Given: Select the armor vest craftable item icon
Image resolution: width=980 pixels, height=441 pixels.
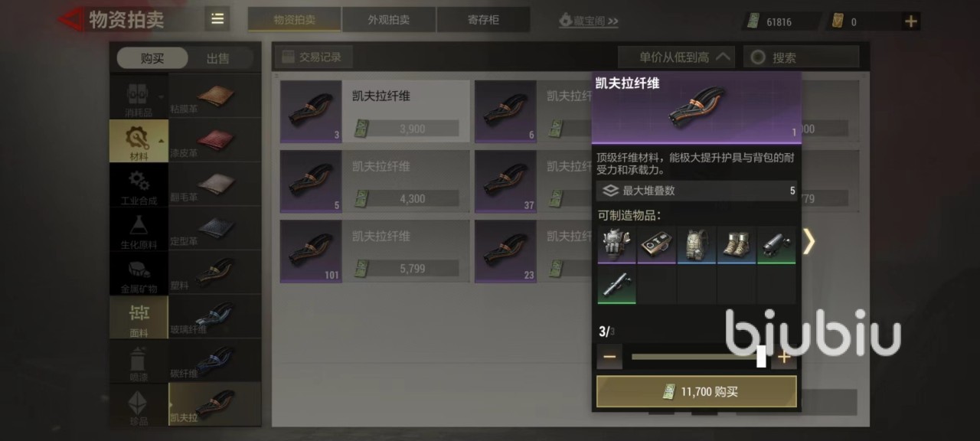Looking at the screenshot, I should (x=617, y=245).
